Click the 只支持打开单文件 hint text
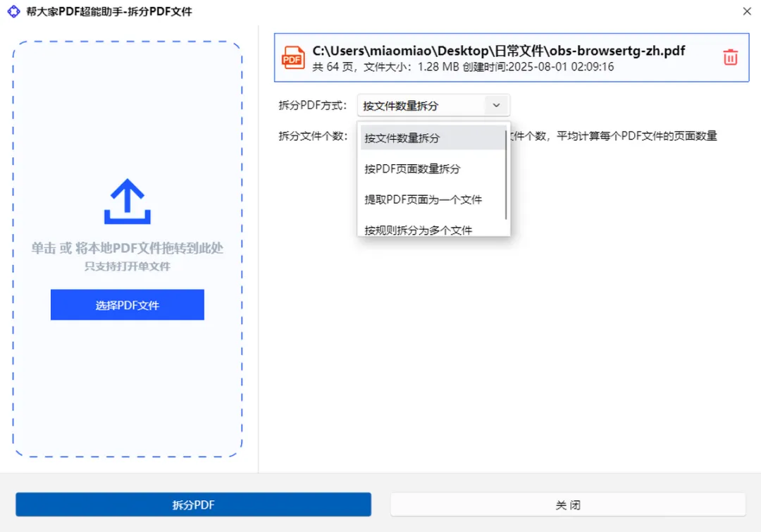Image resolution: width=761 pixels, height=532 pixels. tap(127, 266)
